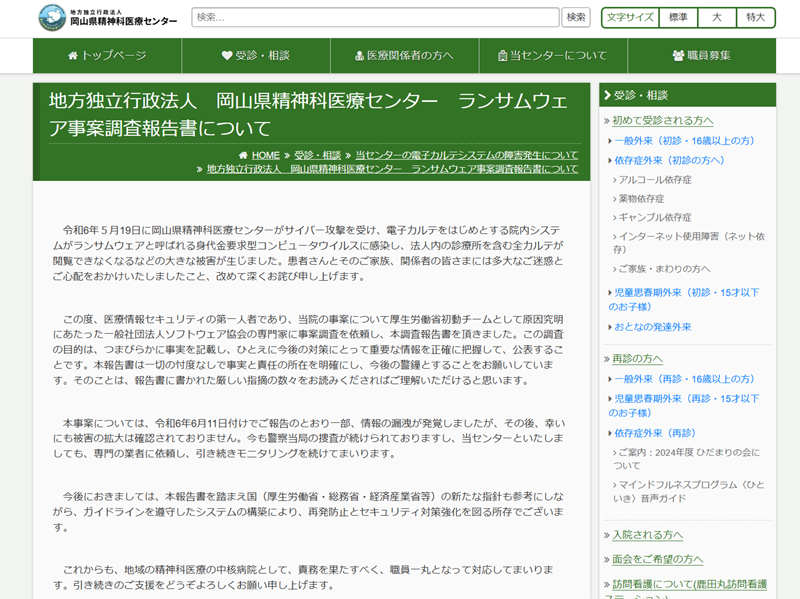Focus the 検索 search input field

[x=376, y=17]
